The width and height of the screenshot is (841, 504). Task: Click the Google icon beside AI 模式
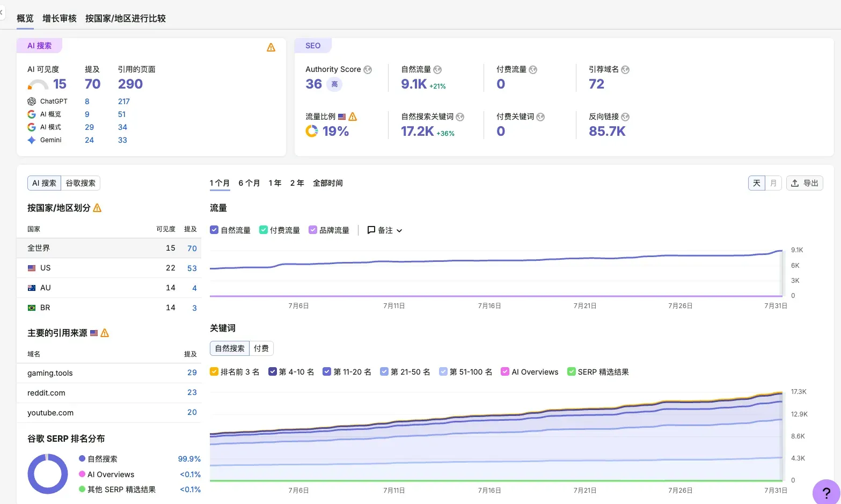click(x=32, y=127)
